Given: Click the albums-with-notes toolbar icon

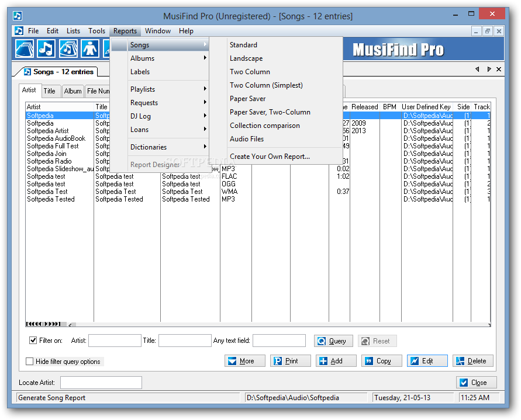Looking at the screenshot, I should click(68, 48).
